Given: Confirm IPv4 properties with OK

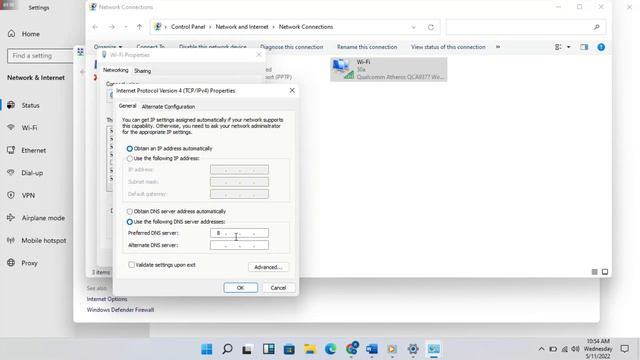Looking at the screenshot, I should [x=240, y=288].
